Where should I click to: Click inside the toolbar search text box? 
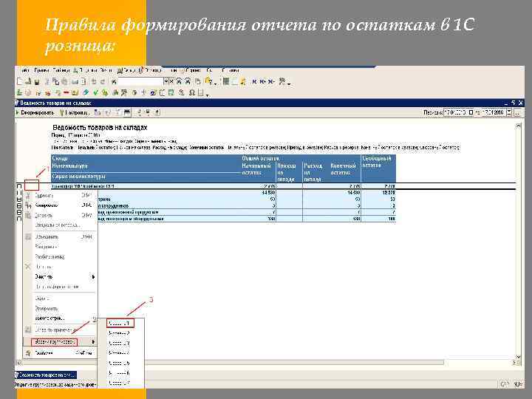tap(140, 81)
